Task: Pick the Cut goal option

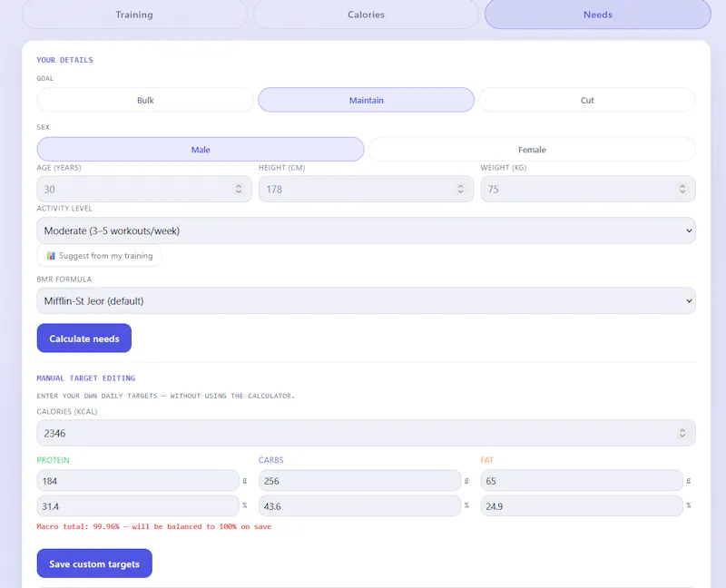Action: click(x=587, y=100)
